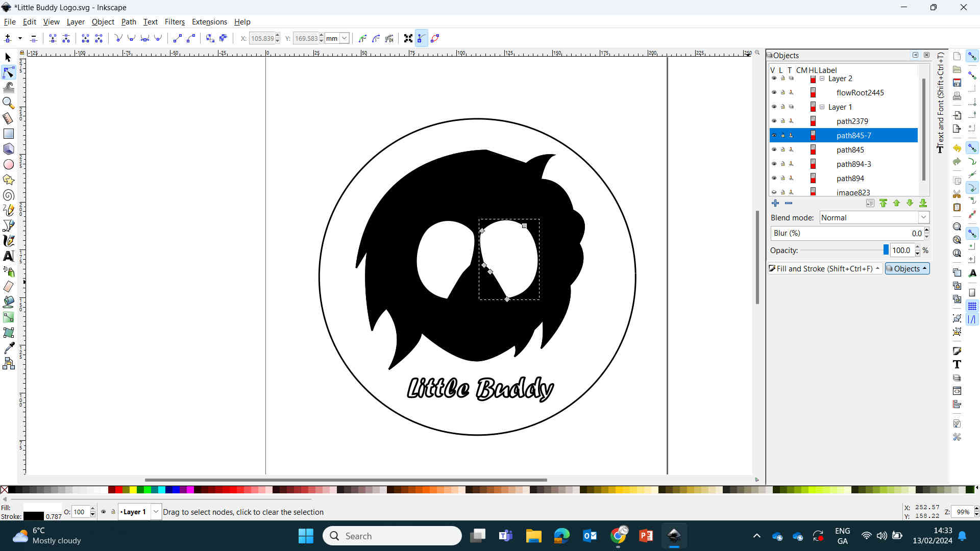Toggle lock of Layer 2
This screenshot has height=551, width=980.
pos(782,78)
